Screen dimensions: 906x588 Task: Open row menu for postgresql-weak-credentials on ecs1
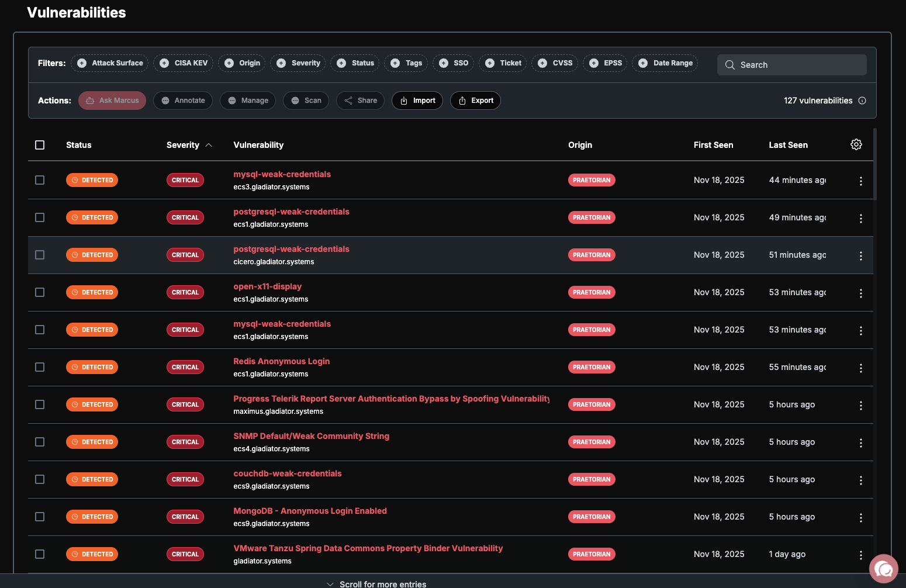861,219
